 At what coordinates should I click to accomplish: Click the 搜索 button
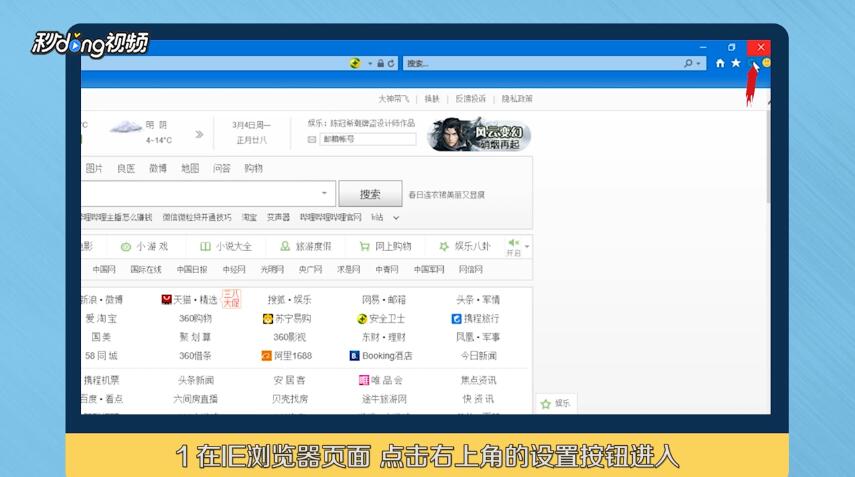click(x=370, y=194)
